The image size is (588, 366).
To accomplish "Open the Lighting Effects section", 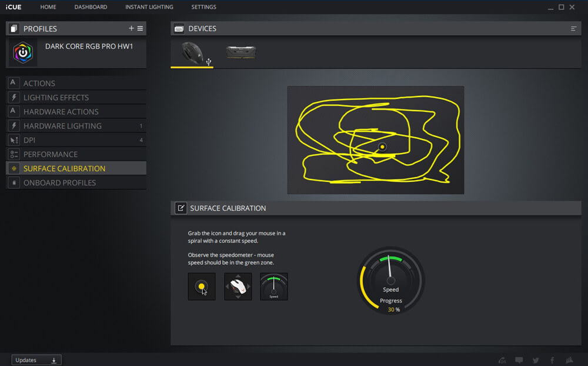I will point(56,98).
